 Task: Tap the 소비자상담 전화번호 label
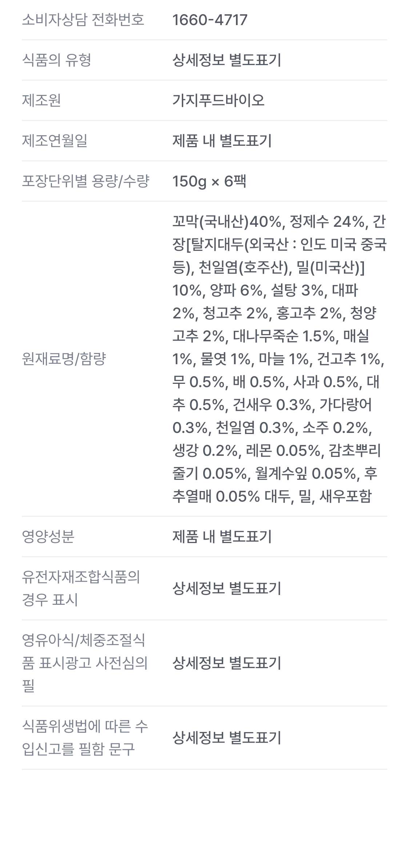coord(83,20)
